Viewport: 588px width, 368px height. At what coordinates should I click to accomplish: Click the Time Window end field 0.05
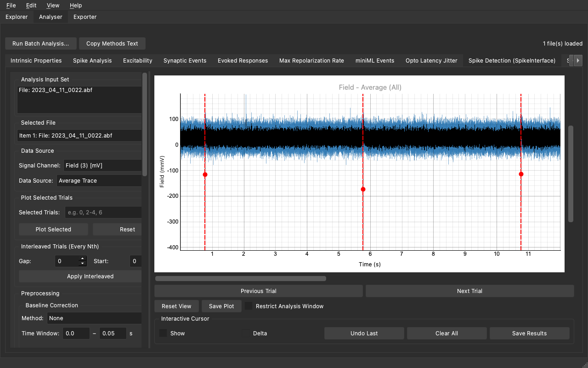click(113, 333)
